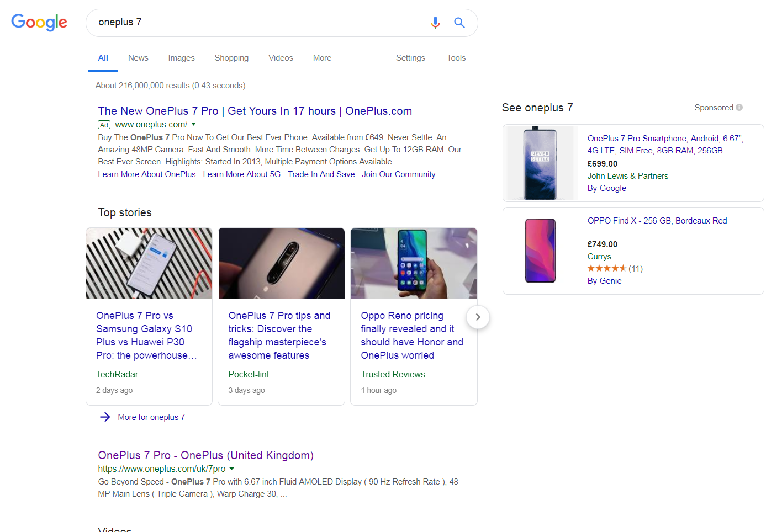Switch to the Images tab
782x532 pixels.
(x=181, y=58)
